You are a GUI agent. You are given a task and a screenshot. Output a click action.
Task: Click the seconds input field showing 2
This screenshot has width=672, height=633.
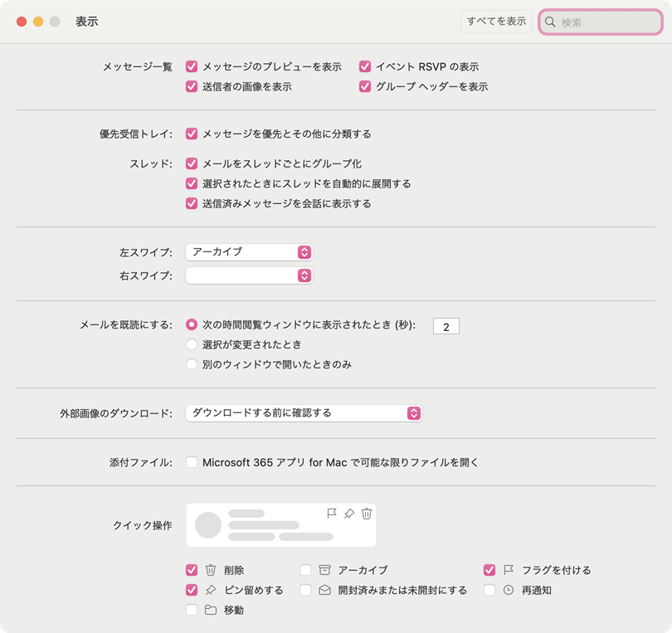(446, 327)
